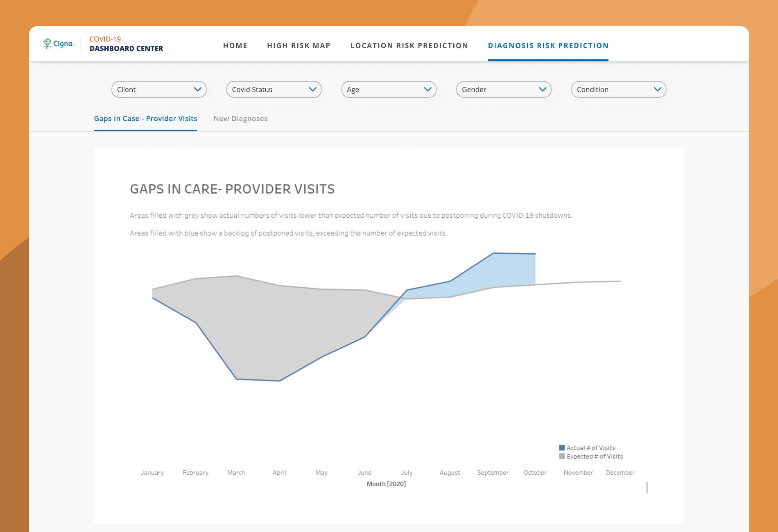778x532 pixels.
Task: Open the Condition dropdown arrow
Action: (x=658, y=89)
